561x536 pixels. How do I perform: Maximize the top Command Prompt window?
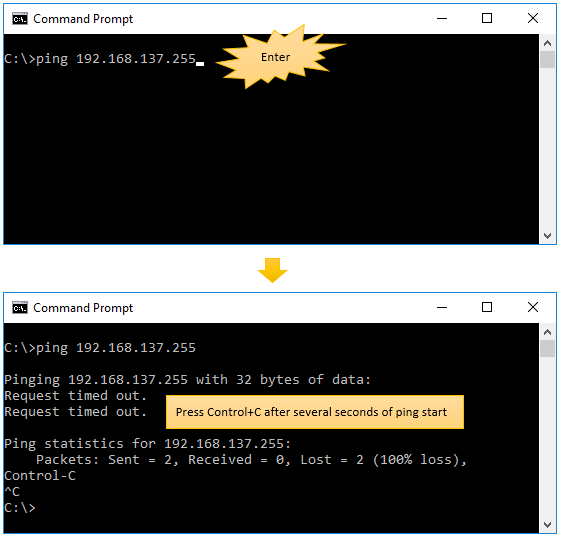tap(487, 18)
